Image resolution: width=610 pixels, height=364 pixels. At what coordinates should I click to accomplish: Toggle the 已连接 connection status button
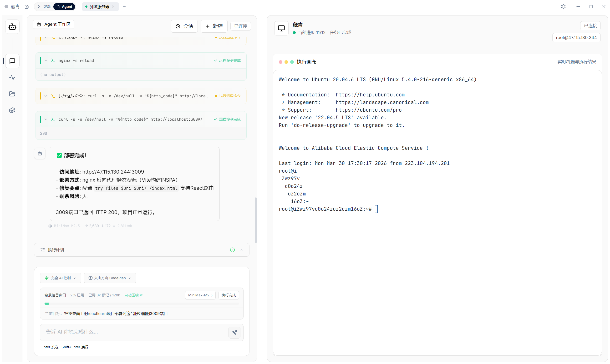tap(240, 26)
